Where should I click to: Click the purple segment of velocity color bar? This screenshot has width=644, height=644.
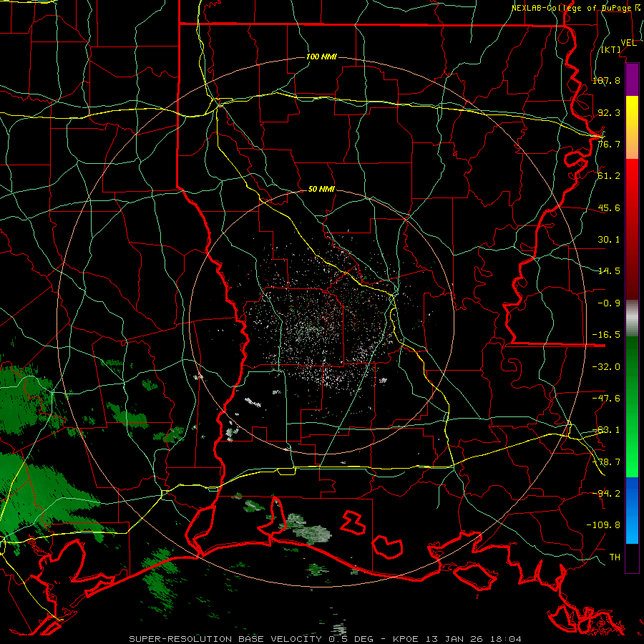632,79
